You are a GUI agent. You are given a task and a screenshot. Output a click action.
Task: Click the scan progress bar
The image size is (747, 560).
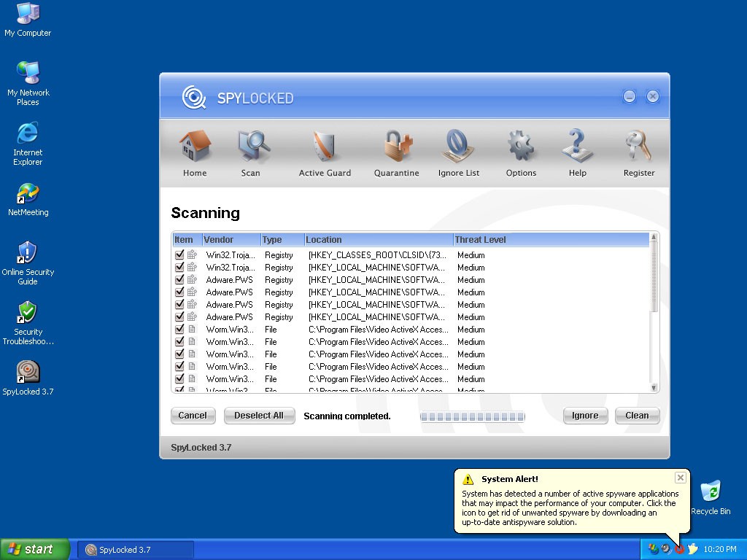tap(472, 416)
